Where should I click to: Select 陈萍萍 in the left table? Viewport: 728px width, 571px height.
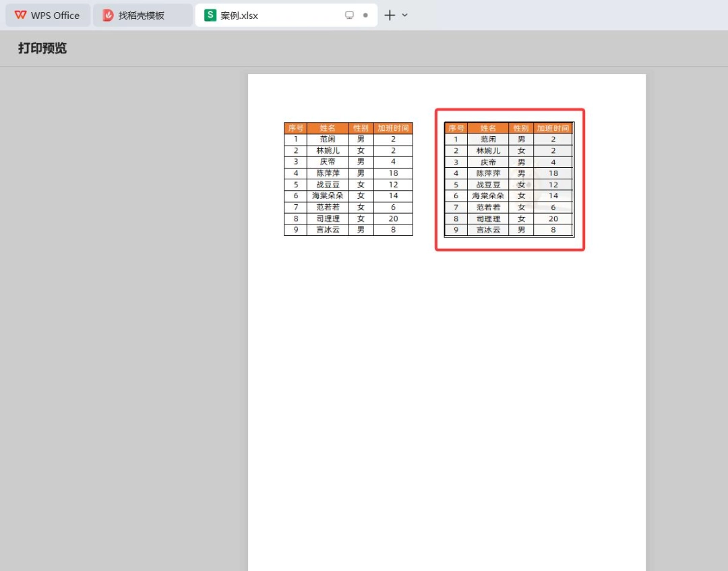click(328, 173)
